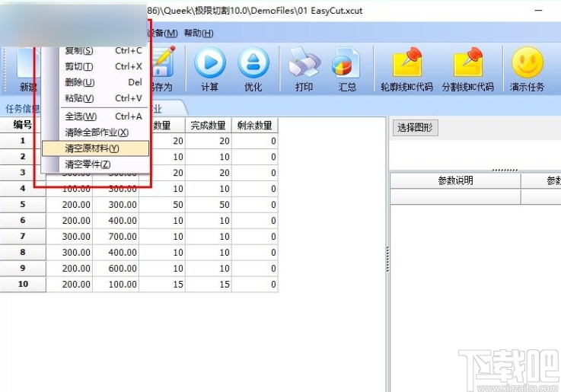This screenshot has height=392, width=561.
Task: Choose 全选(W) in the dropdown menu
Action: (x=104, y=116)
